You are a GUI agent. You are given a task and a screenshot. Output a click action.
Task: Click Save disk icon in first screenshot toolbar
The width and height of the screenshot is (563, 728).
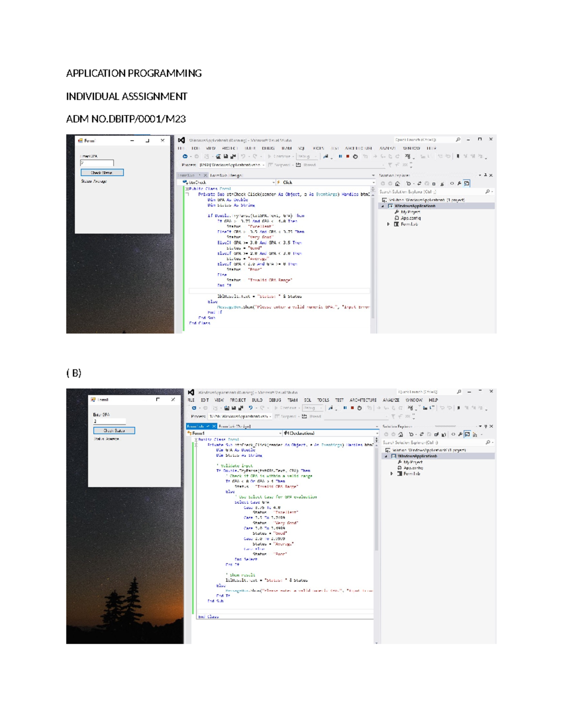(x=226, y=157)
